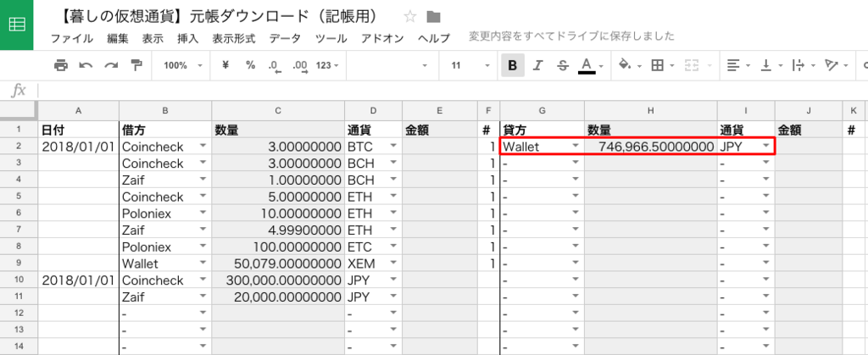The width and height of the screenshot is (868, 355).
Task: Select column C header
Action: pos(278,111)
